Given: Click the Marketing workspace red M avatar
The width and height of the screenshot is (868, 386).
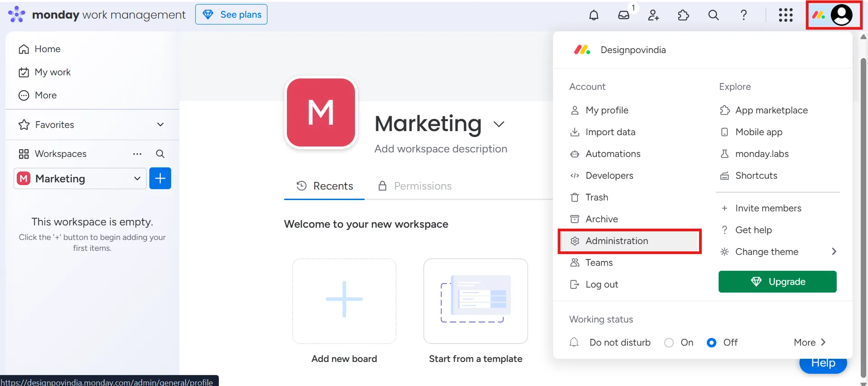Looking at the screenshot, I should click(321, 112).
